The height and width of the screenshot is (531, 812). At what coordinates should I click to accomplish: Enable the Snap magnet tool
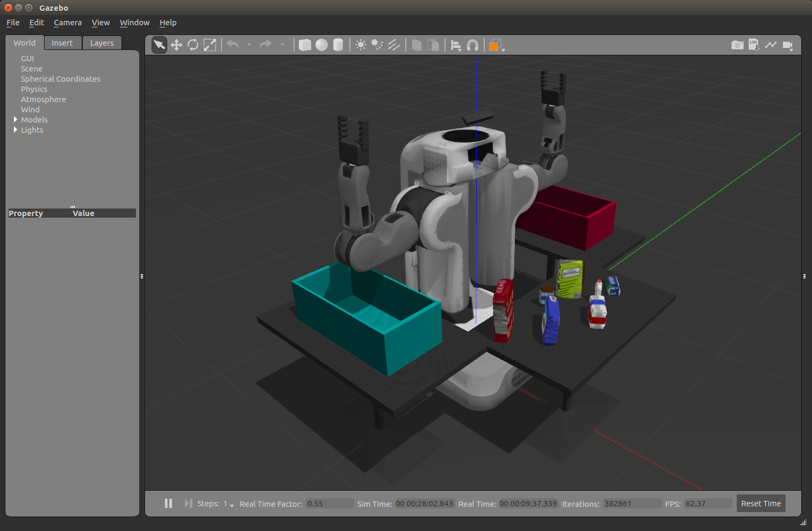coord(472,46)
